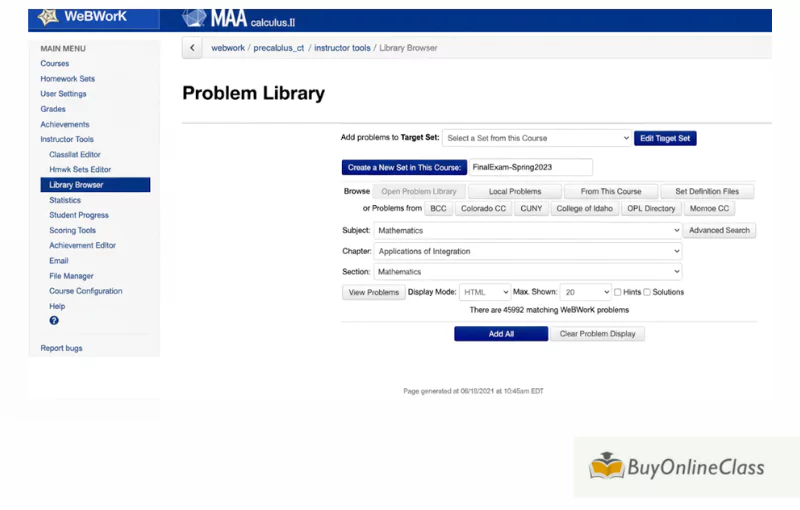Expand the Subject dropdown
The height and width of the screenshot is (510, 800).
point(527,230)
